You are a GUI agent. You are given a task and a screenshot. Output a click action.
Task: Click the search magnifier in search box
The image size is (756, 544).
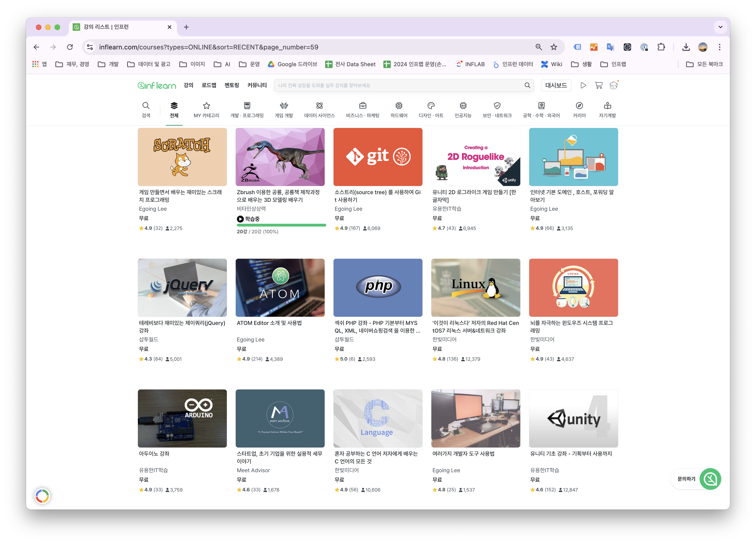tap(527, 85)
